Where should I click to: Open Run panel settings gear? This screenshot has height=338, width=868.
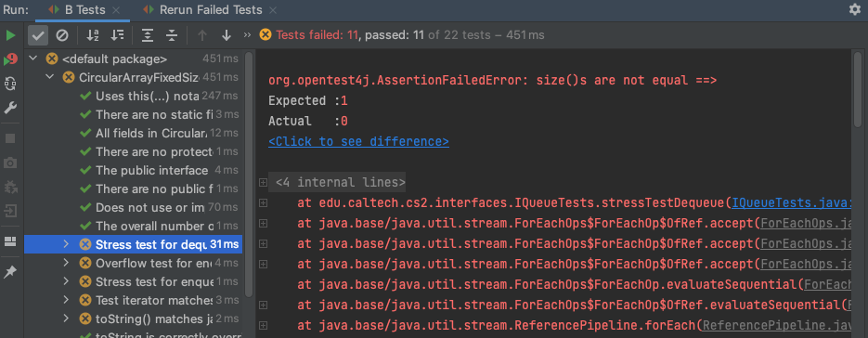(855, 9)
